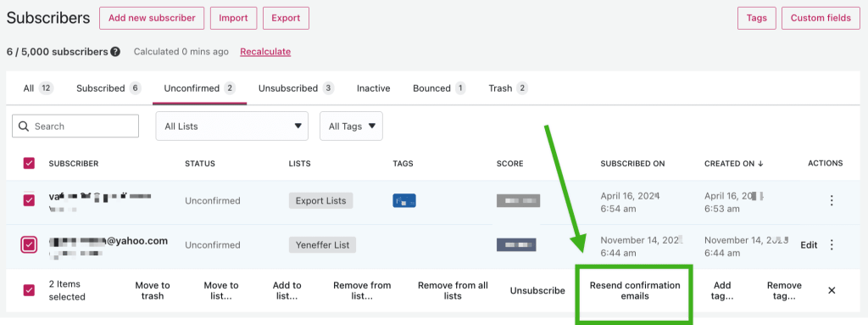Open the three-dot actions menu for first subscriber
The image size is (868, 325).
click(x=831, y=201)
